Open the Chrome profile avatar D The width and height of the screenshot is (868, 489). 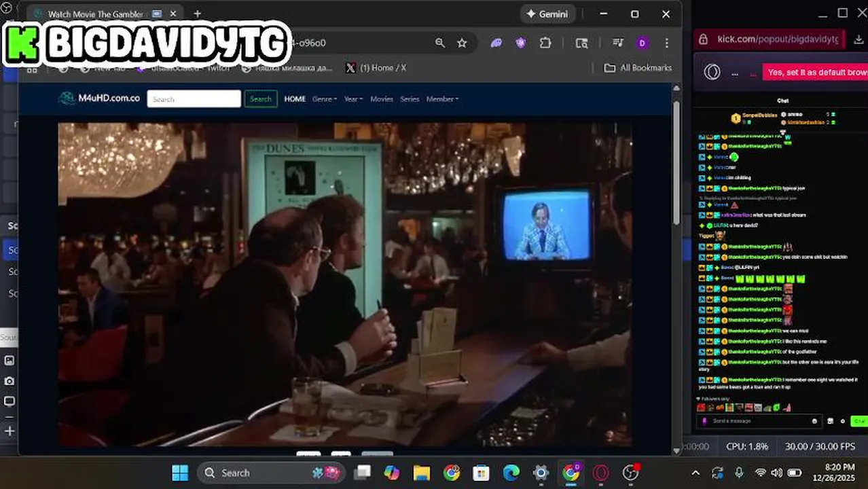coord(642,43)
